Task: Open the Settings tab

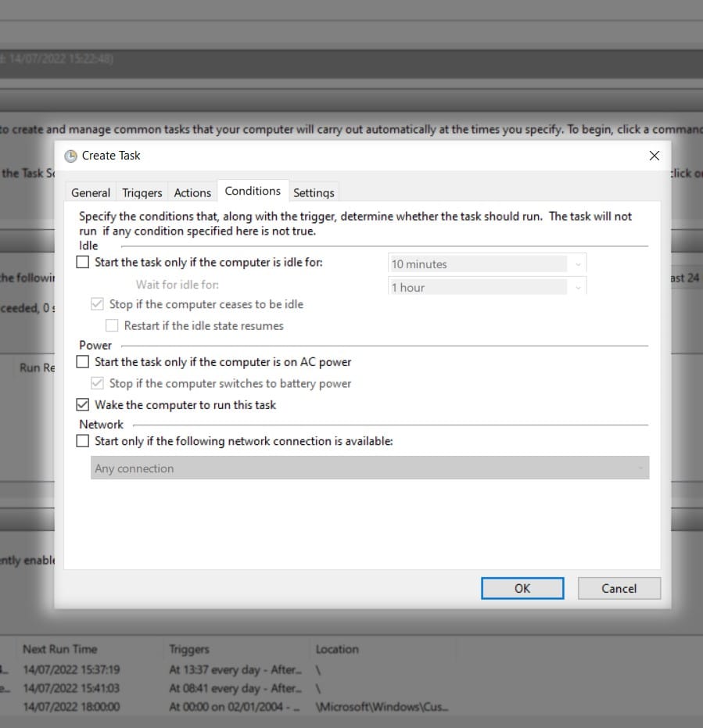Action: [x=314, y=192]
